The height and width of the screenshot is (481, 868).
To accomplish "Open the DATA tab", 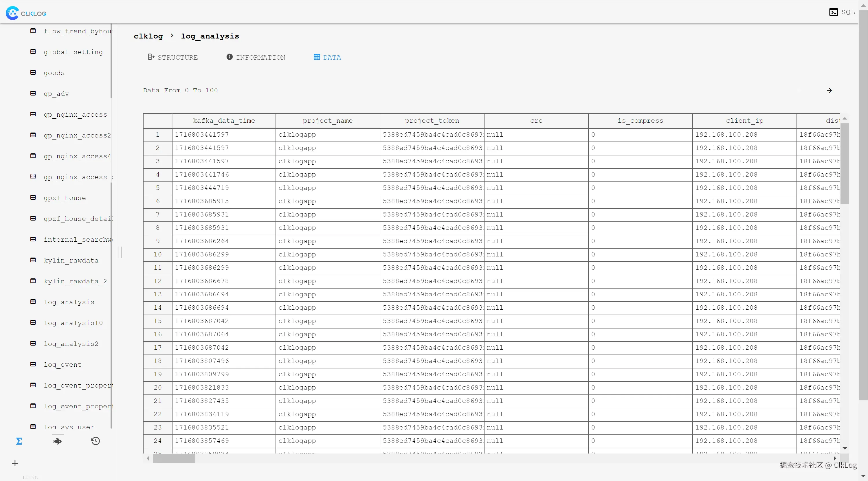I will tap(327, 57).
